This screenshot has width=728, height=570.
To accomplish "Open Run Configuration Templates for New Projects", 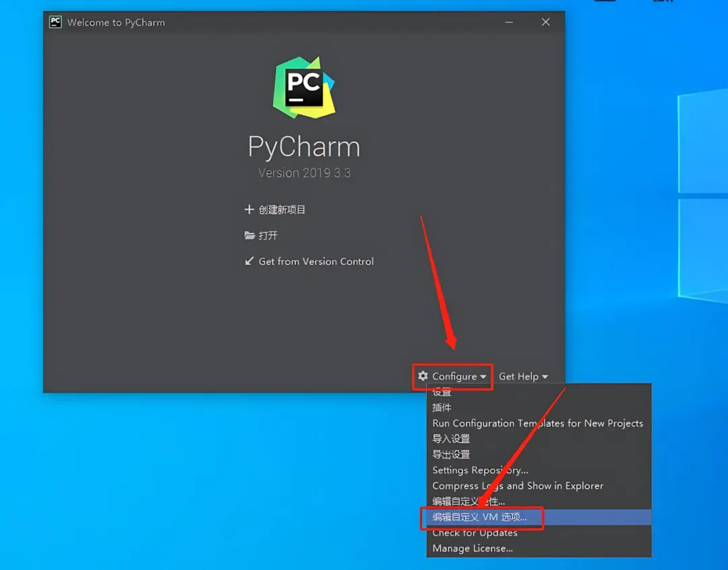I will (x=539, y=423).
